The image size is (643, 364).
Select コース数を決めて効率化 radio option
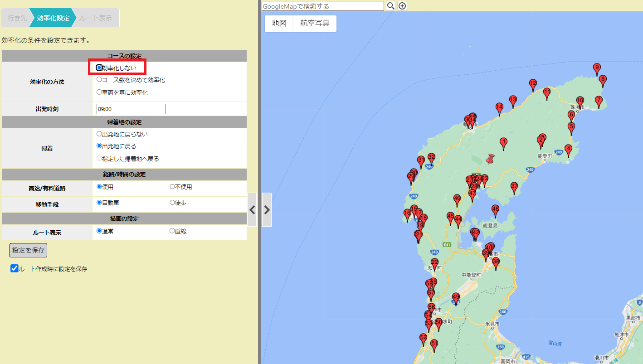pyautogui.click(x=99, y=80)
